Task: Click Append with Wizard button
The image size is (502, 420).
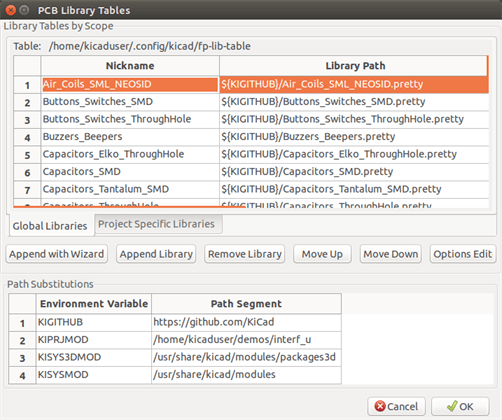Action: click(57, 254)
